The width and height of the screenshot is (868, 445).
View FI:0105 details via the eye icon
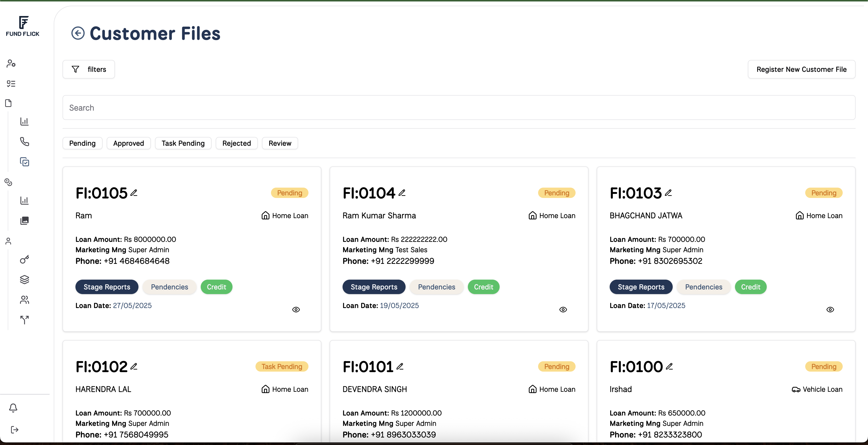pyautogui.click(x=296, y=310)
